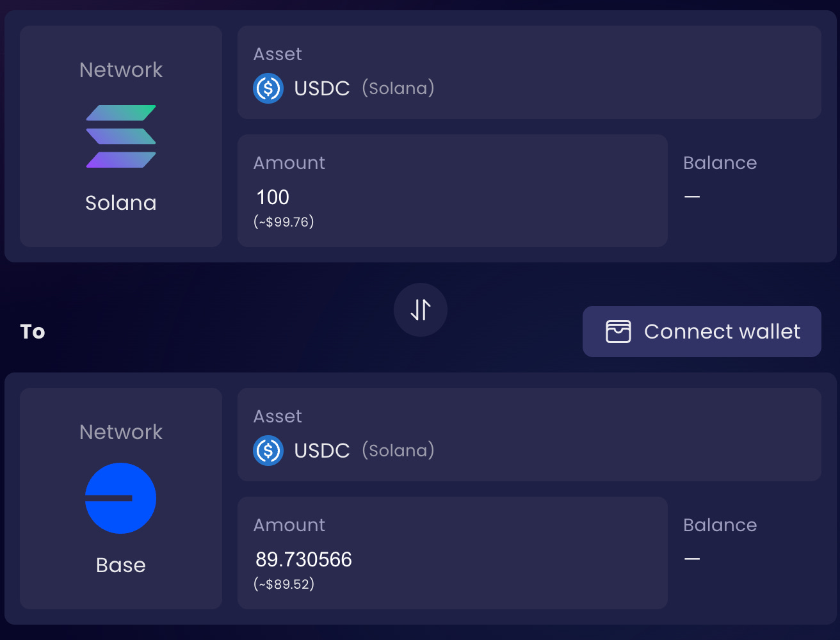Viewport: 840px width, 640px height.
Task: Open the destination Asset selector showing USDC
Action: [x=529, y=434]
